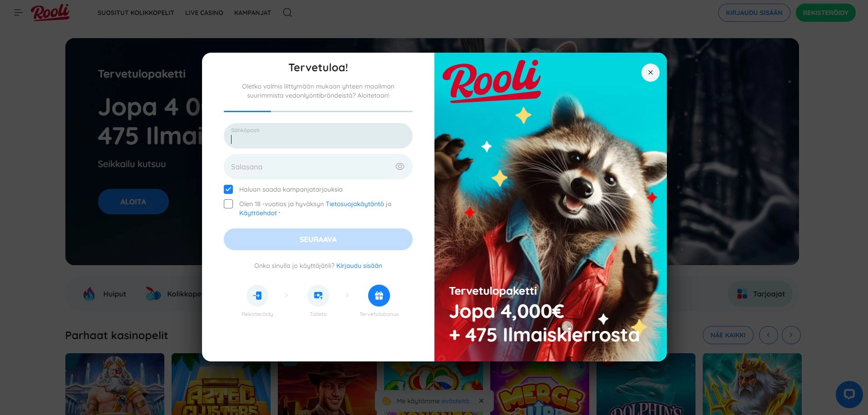This screenshot has width=868, height=415.
Task: Open the Dolphin's game thumbnail
Action: [x=646, y=384]
